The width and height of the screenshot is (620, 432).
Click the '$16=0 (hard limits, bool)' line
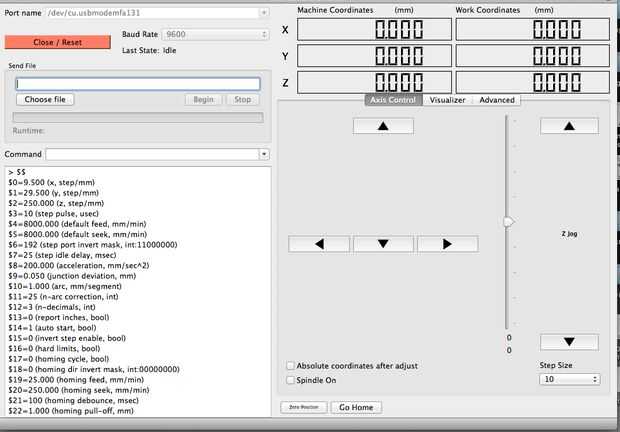[x=54, y=348]
